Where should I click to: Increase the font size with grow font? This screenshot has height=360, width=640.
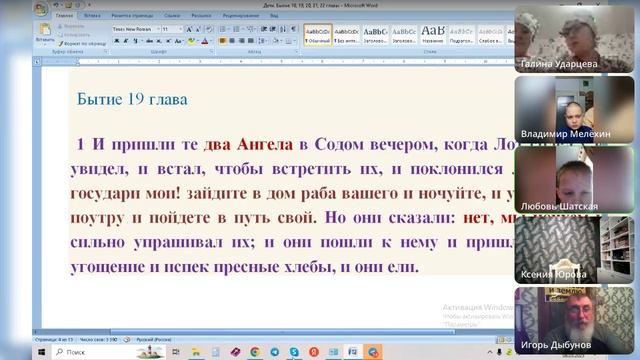tap(189, 29)
